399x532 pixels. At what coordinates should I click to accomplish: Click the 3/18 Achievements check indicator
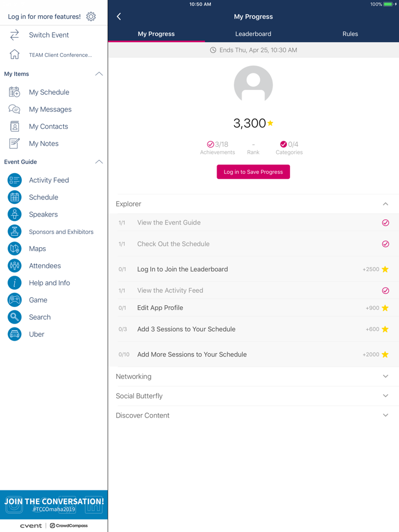[210, 144]
